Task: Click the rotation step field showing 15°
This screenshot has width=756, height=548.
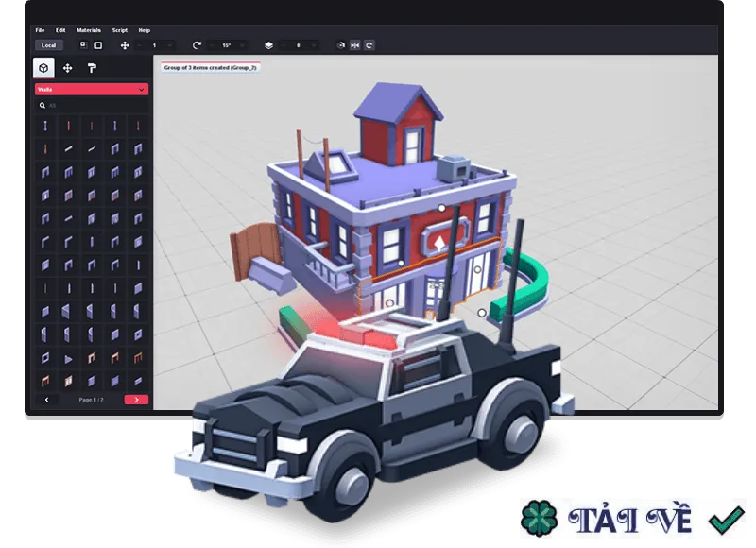Action: click(227, 45)
